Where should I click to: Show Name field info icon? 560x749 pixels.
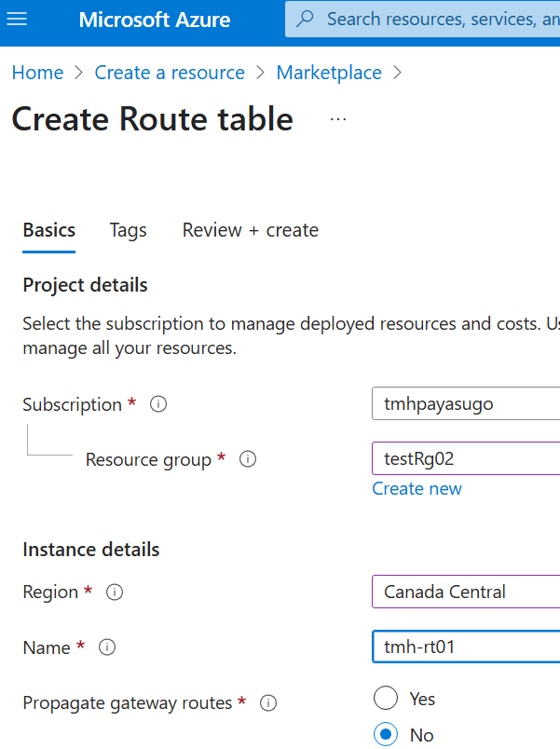tap(107, 647)
